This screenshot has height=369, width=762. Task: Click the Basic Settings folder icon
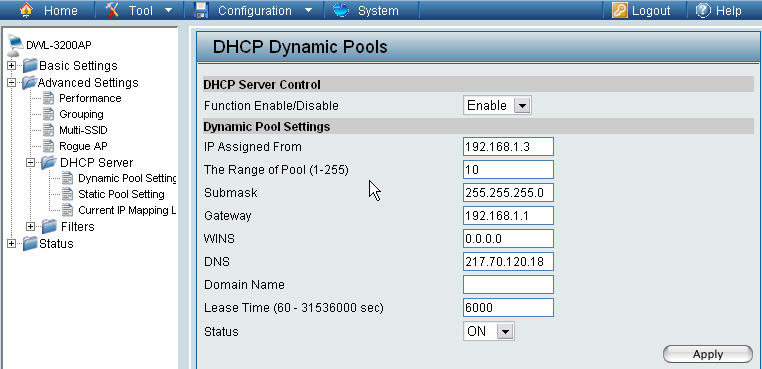coord(30,65)
